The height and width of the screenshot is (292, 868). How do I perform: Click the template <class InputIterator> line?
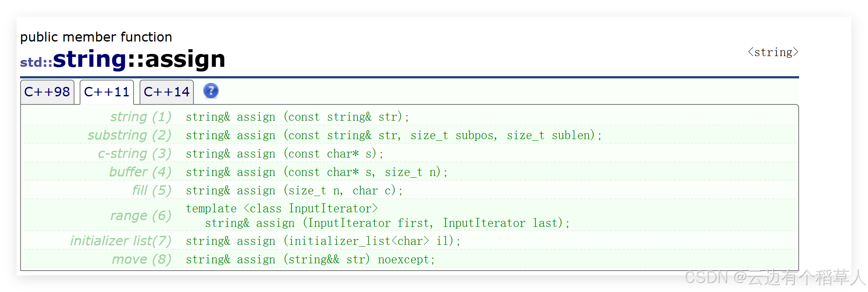tap(282, 209)
